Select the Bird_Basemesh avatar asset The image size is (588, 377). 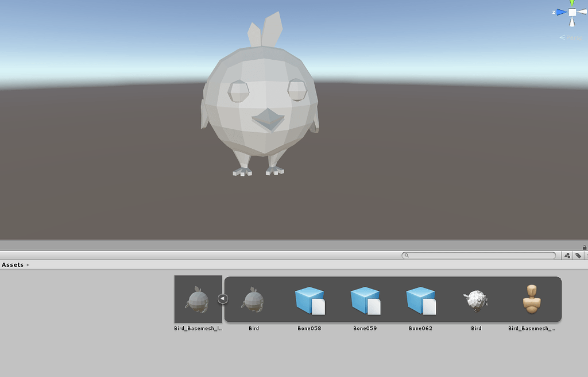[531, 299]
